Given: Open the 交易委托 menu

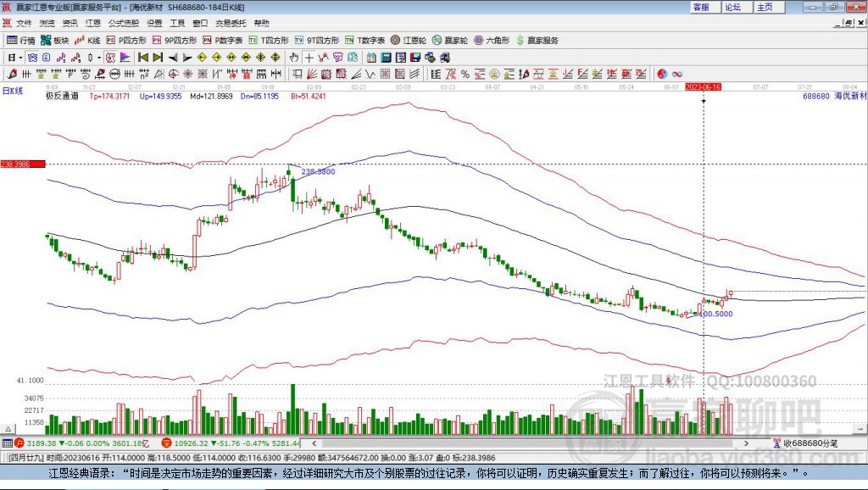Looking at the screenshot, I should (x=231, y=23).
